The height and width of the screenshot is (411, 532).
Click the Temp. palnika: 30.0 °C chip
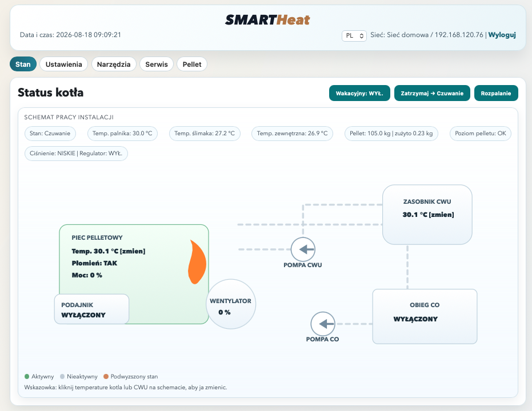click(122, 134)
